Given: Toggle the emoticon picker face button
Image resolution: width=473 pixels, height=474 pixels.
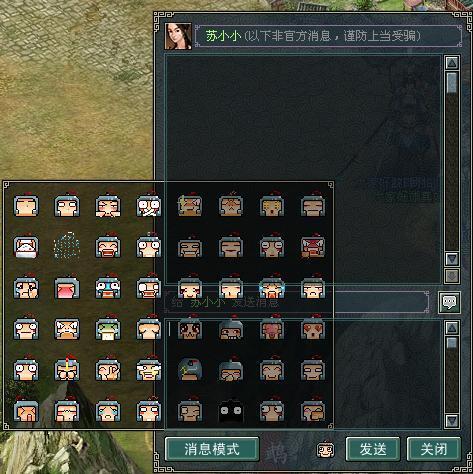Looking at the screenshot, I should tap(325, 449).
